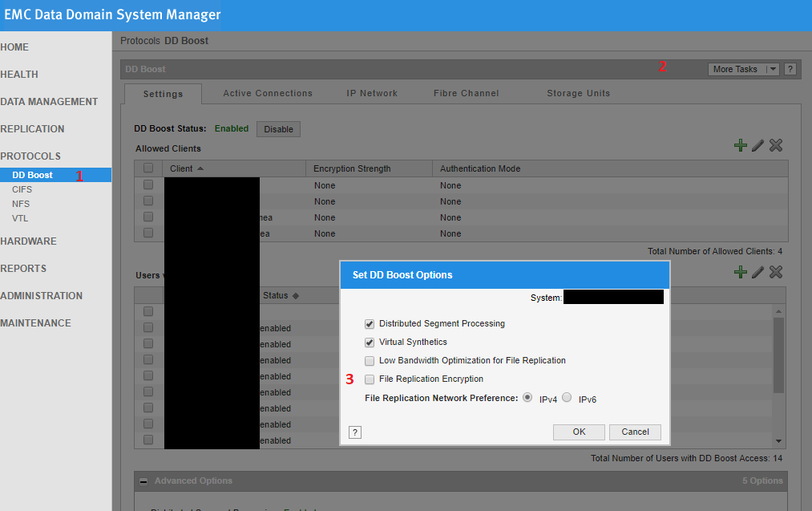812x511 pixels.
Task: Select the IPv6 network preference
Action: (565, 397)
